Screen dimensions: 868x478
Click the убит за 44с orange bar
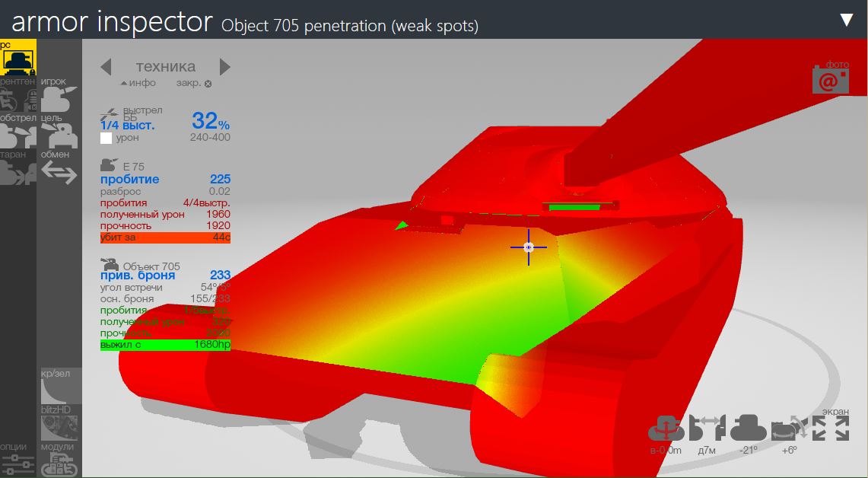click(165, 237)
